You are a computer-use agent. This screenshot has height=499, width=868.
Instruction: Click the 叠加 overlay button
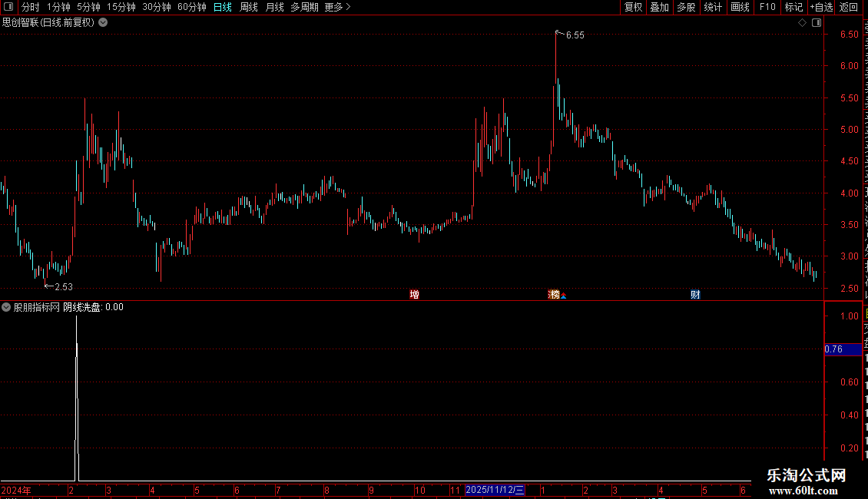(659, 7)
